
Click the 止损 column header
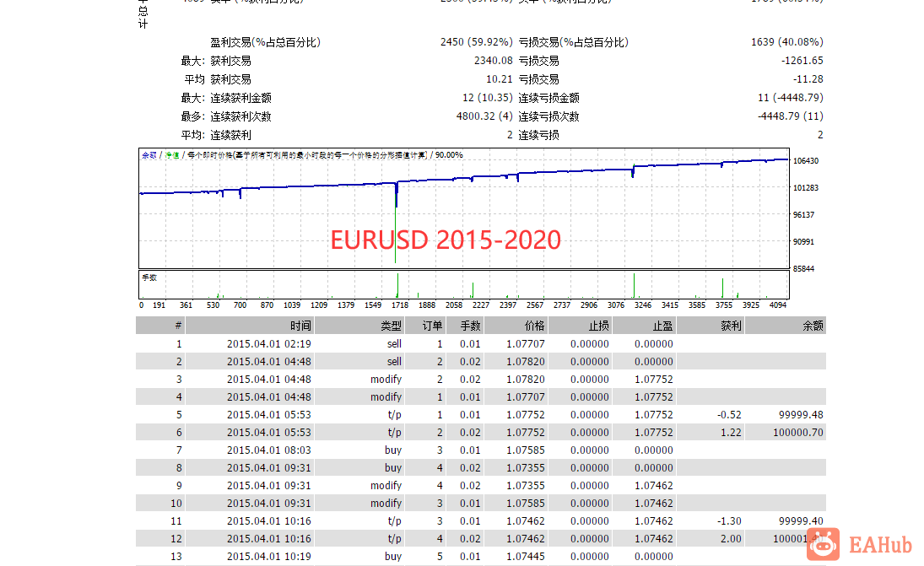coord(581,326)
